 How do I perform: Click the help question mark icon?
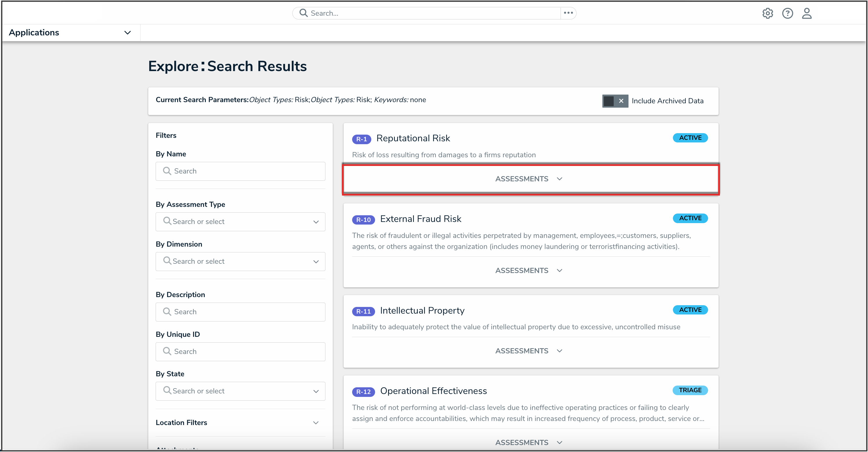(x=787, y=13)
